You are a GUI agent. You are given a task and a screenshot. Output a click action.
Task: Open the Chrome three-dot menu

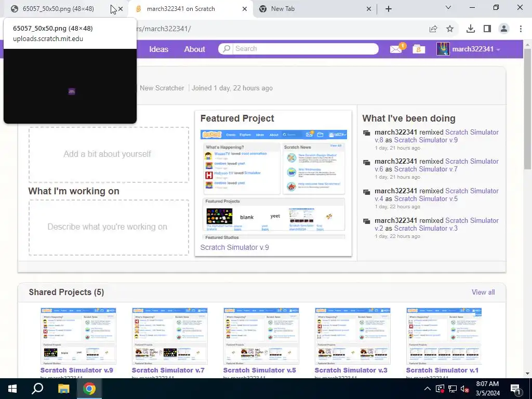pos(521,29)
